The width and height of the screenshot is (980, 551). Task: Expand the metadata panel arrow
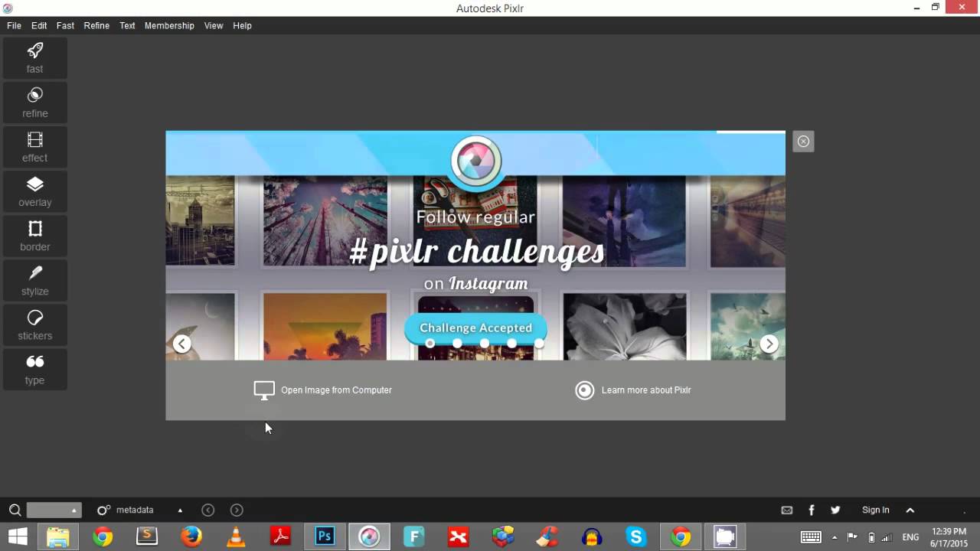[180, 510]
